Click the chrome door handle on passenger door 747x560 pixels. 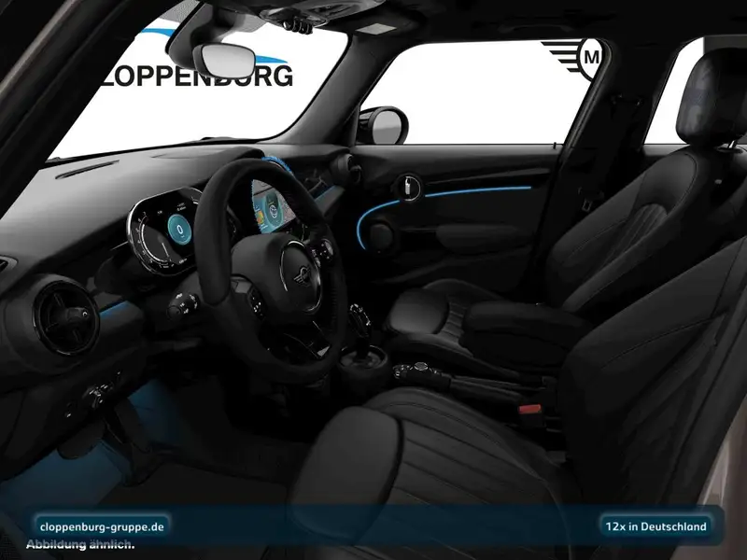coord(408,186)
